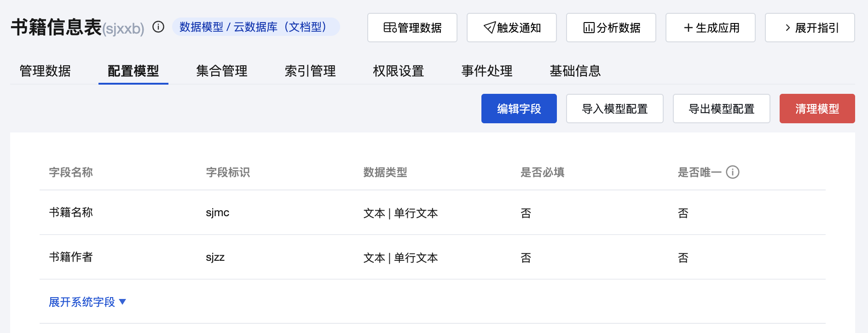Viewport: 868px width, 333px height.
Task: Open the 权限设置 tab
Action: click(x=398, y=71)
